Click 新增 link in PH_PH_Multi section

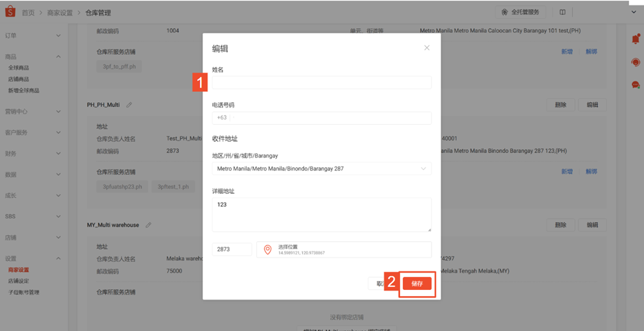[x=567, y=171]
